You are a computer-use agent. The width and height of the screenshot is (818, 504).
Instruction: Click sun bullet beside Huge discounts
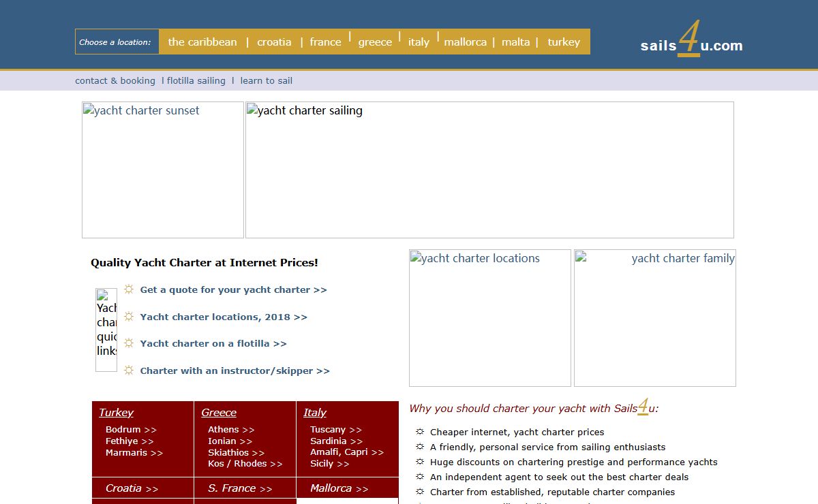tap(420, 461)
